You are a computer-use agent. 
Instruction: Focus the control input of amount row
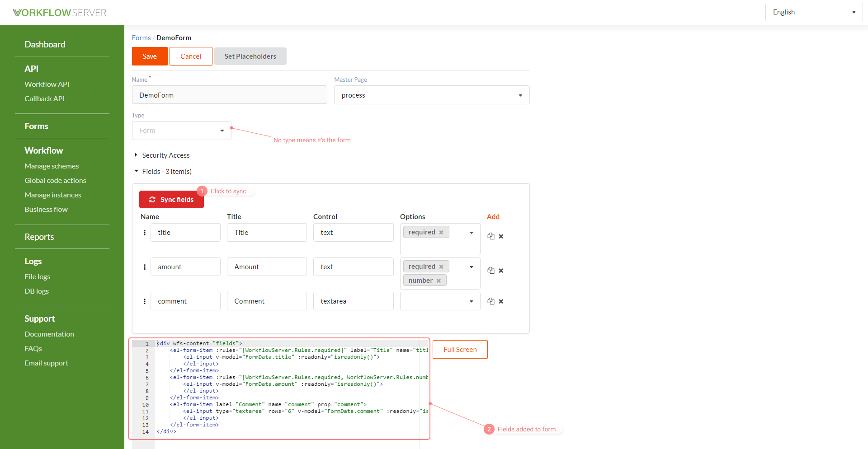pyautogui.click(x=354, y=267)
